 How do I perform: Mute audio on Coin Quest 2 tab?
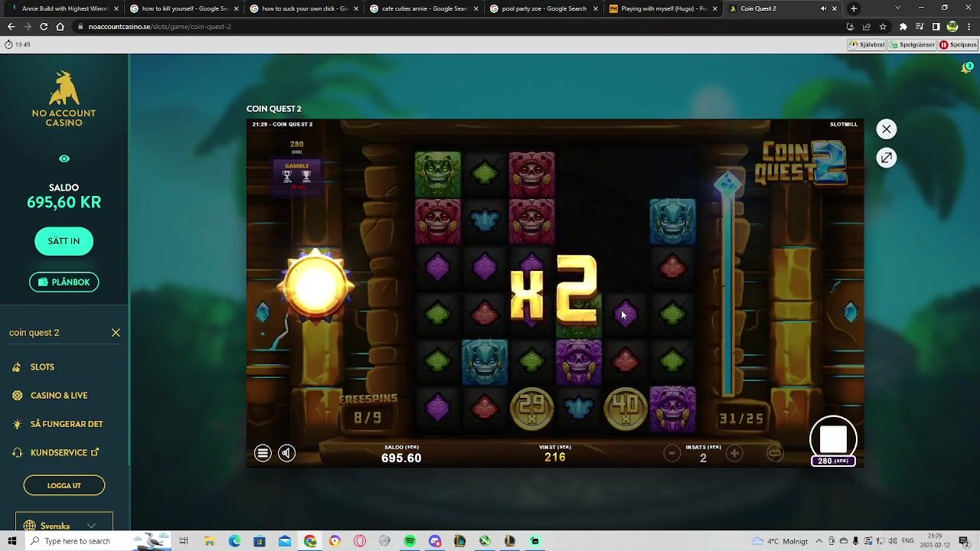coord(823,8)
